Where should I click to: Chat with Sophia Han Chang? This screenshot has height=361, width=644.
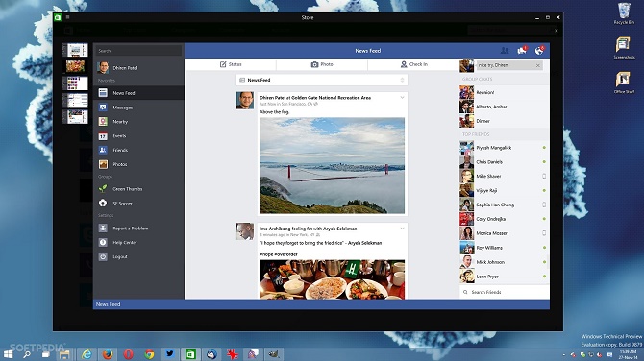[505, 205]
